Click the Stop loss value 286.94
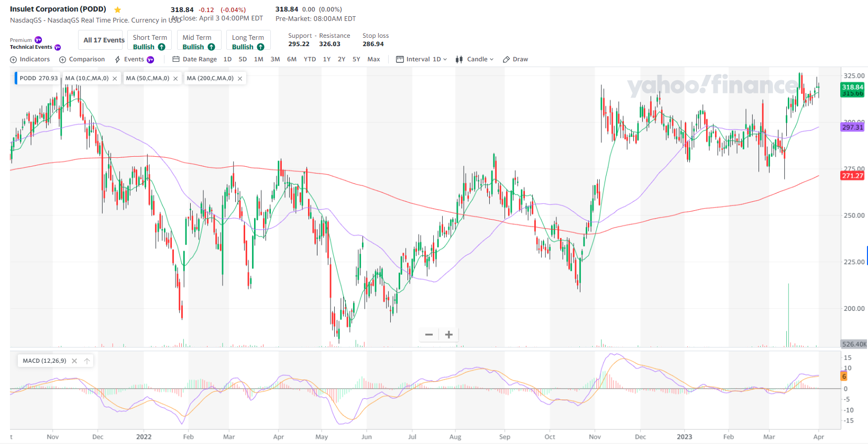 click(373, 44)
